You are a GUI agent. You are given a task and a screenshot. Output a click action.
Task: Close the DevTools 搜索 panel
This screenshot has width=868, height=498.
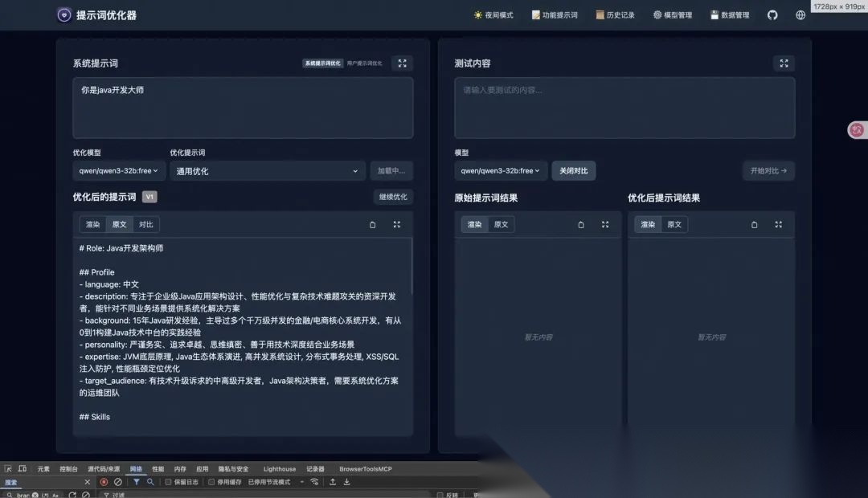click(87, 482)
